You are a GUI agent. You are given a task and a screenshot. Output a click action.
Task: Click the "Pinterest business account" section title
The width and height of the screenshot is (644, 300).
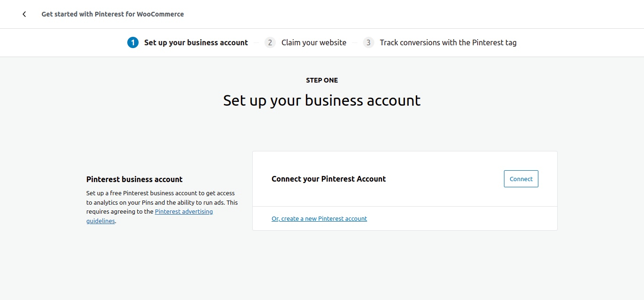point(134,179)
